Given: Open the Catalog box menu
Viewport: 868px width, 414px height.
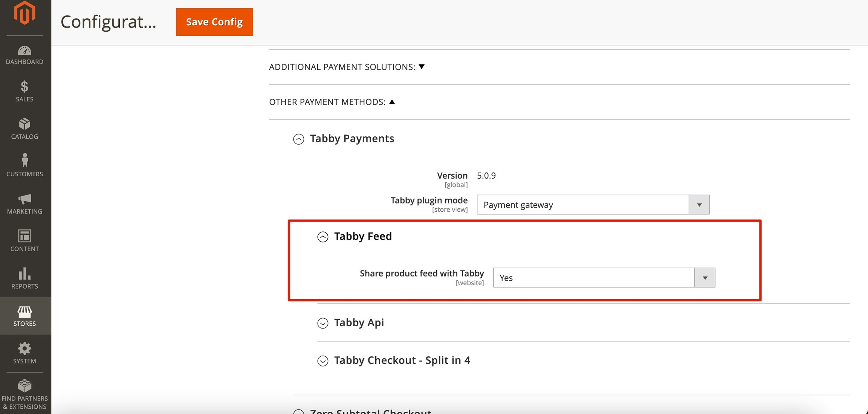Looking at the screenshot, I should pos(25,129).
